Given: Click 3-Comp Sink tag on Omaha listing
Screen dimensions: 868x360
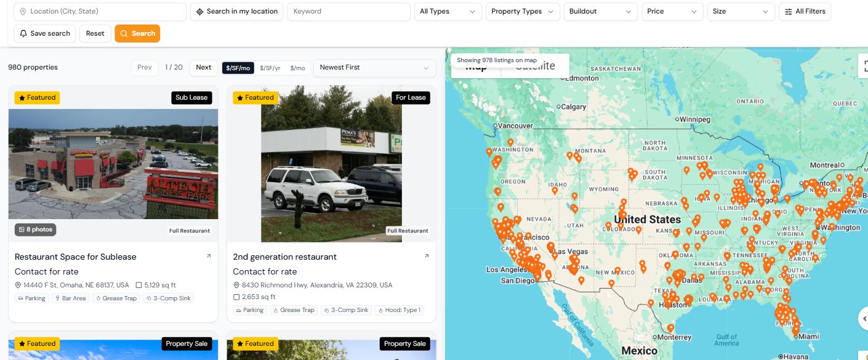Looking at the screenshot, I should point(168,298).
